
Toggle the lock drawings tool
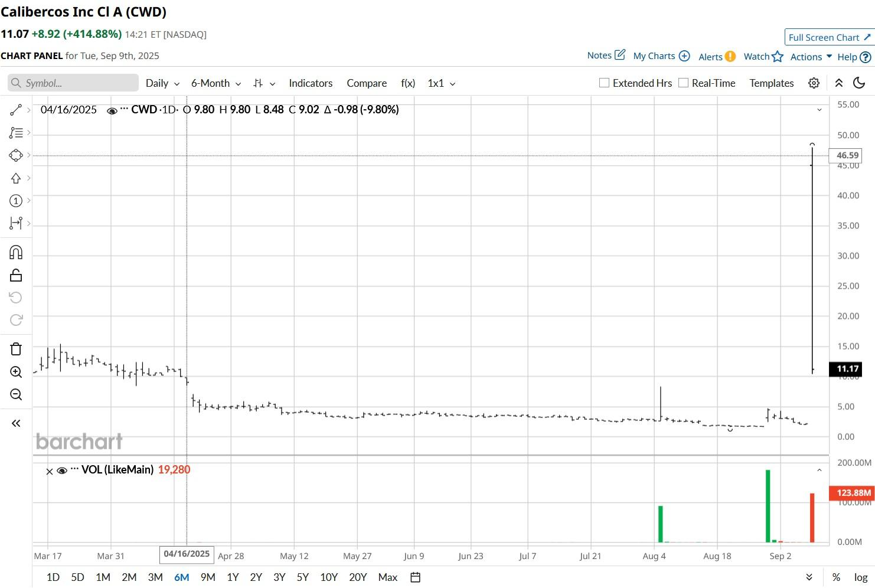(x=16, y=275)
